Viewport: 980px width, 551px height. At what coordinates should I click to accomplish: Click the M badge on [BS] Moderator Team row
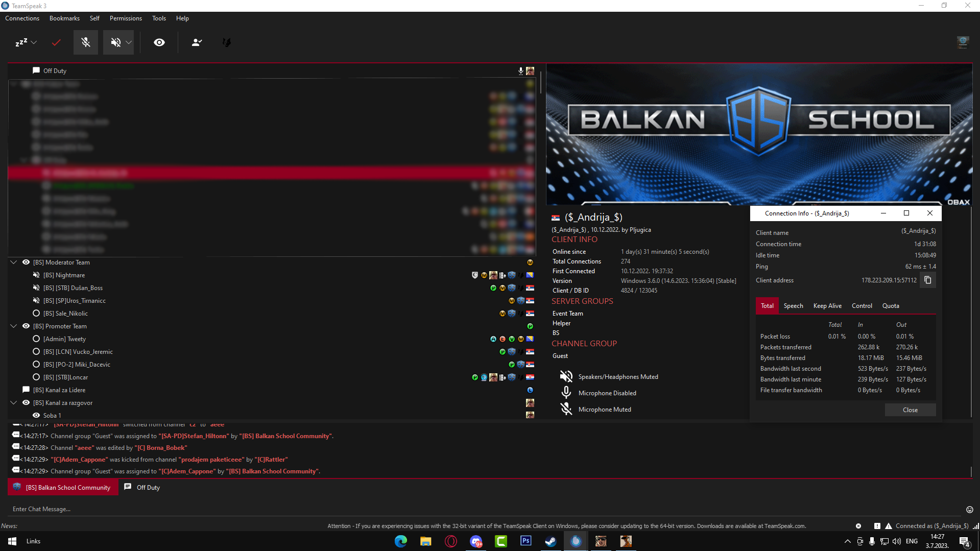[x=530, y=262]
